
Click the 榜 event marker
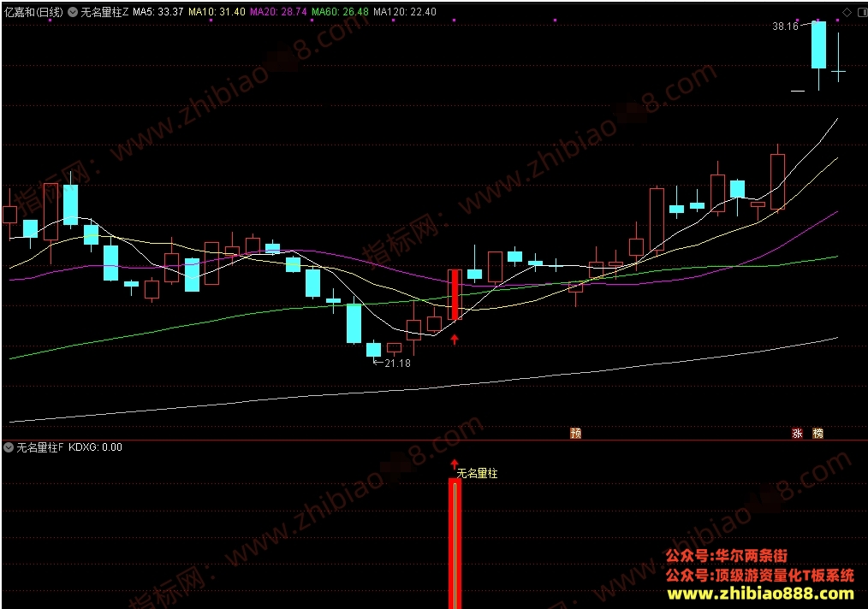817,433
